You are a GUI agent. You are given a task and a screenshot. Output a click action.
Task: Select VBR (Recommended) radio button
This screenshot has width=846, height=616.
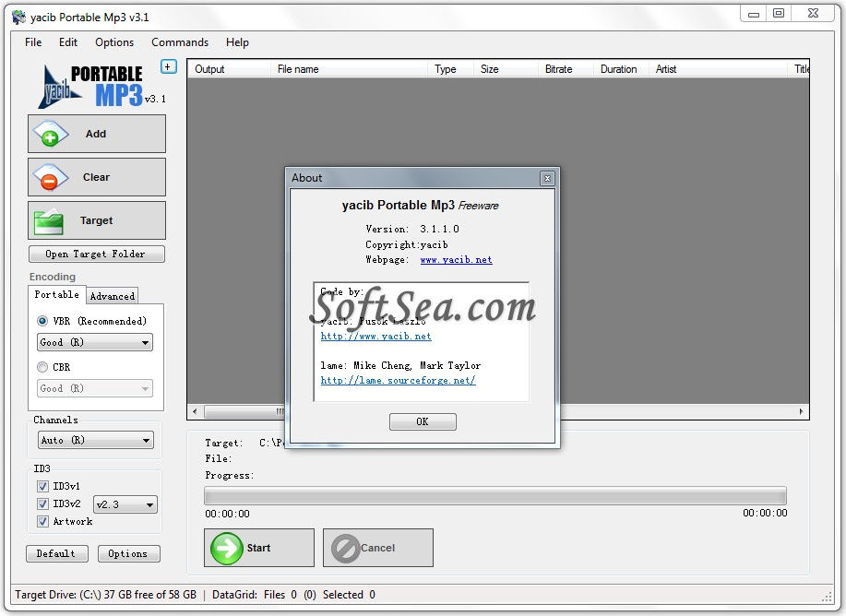pos(42,321)
